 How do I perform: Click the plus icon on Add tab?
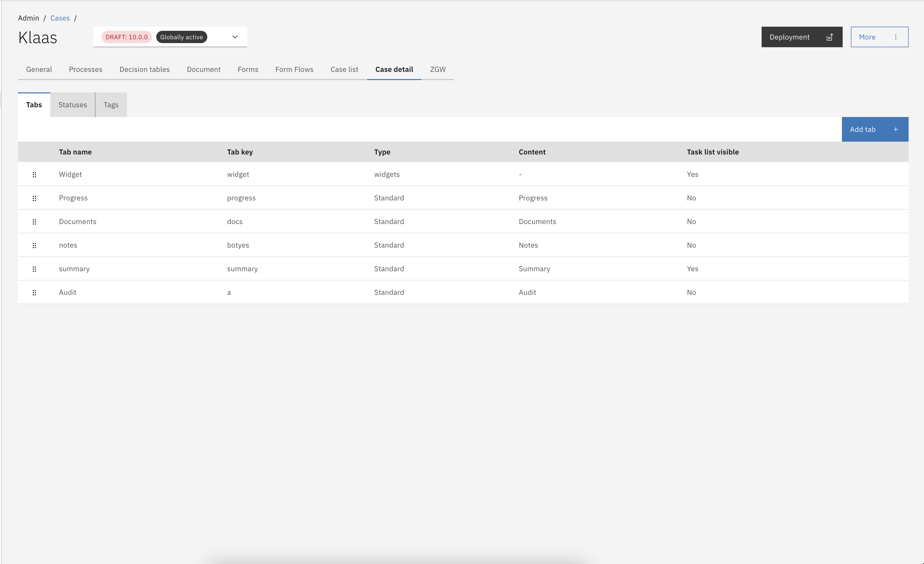[x=896, y=129]
